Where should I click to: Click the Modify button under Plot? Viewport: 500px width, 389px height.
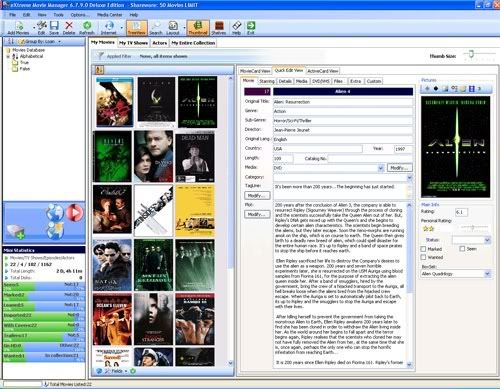pos(257,214)
